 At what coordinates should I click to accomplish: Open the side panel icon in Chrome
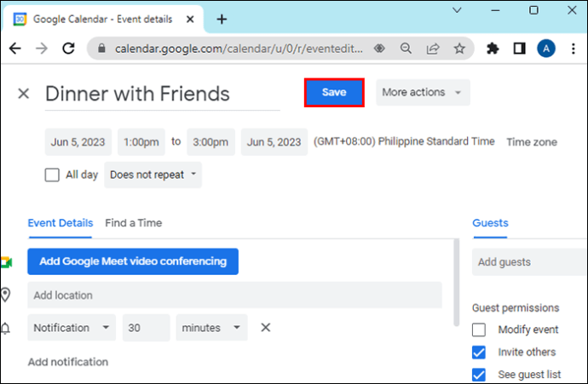[519, 49]
